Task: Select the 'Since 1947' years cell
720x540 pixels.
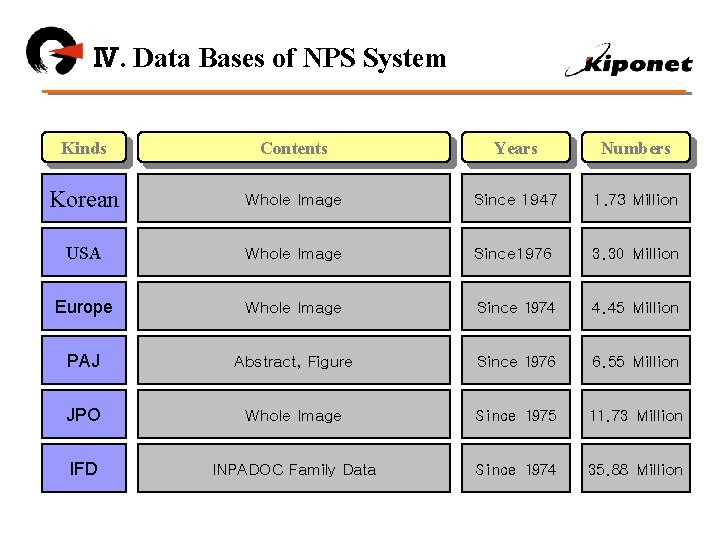Action: point(516,198)
